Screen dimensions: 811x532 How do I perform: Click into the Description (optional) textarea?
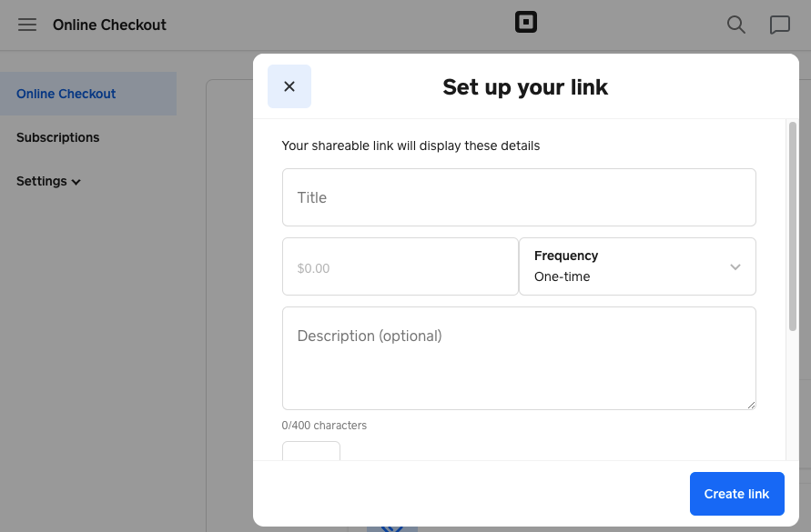(x=519, y=358)
